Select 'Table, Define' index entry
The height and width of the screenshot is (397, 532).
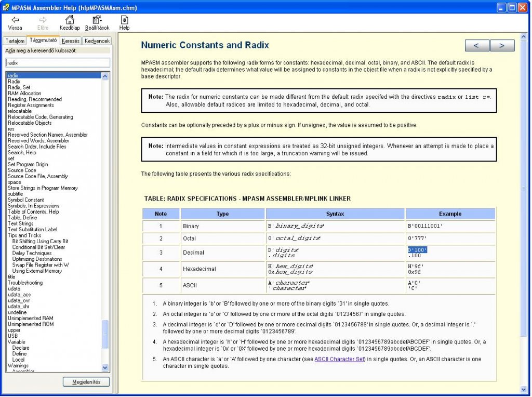tap(22, 218)
